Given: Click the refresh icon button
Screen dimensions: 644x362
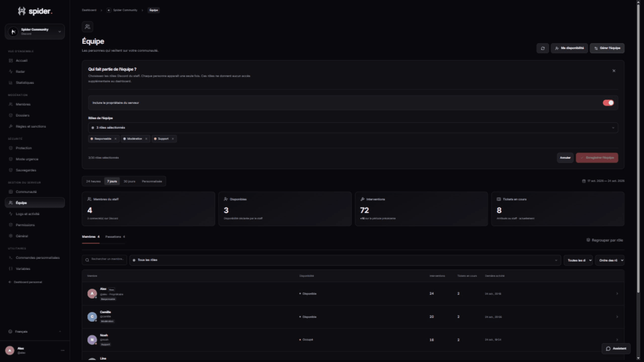Looking at the screenshot, I should pyautogui.click(x=543, y=48).
